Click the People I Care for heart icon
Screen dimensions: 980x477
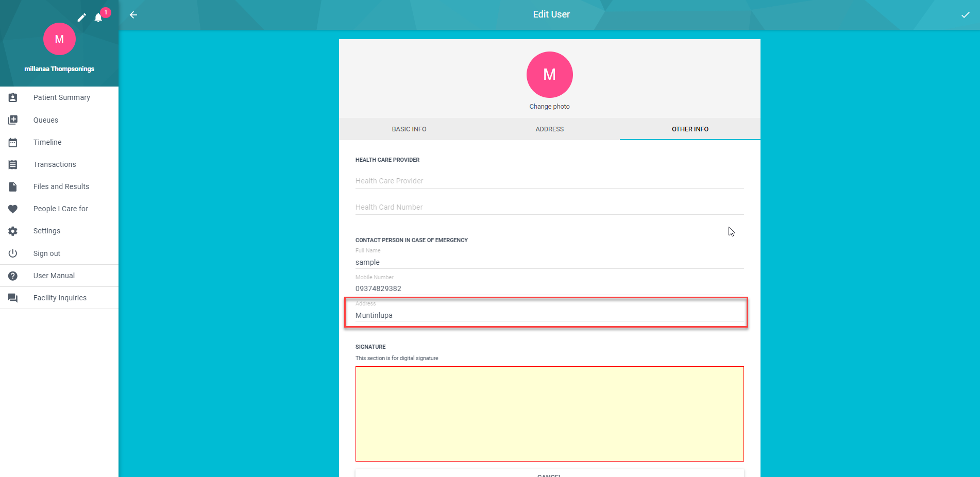[x=13, y=209]
